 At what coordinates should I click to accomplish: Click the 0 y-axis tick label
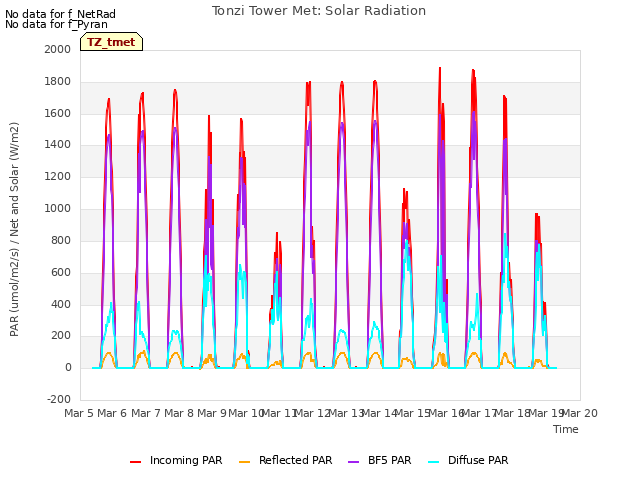(x=68, y=368)
